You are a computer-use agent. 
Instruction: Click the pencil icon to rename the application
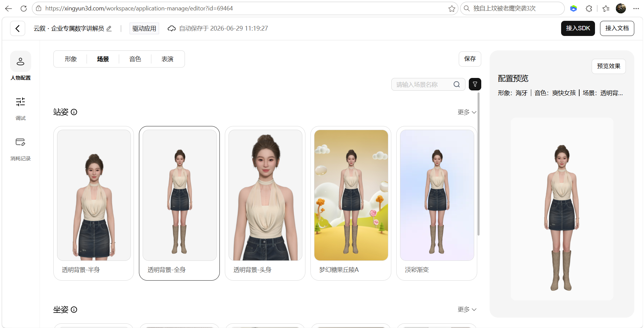[109, 29]
